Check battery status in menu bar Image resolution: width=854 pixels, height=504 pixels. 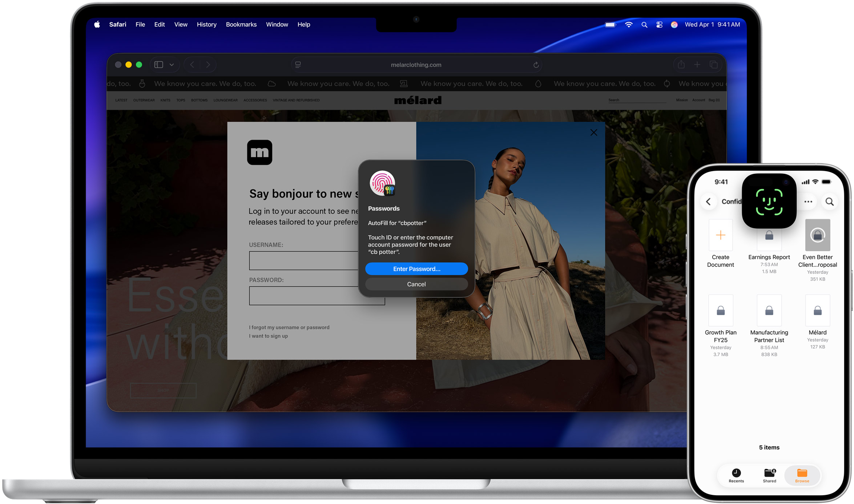611,24
